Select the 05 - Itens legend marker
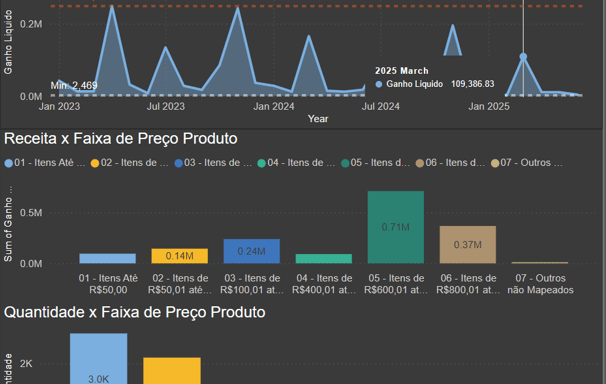This screenshot has height=384, width=606. point(345,163)
